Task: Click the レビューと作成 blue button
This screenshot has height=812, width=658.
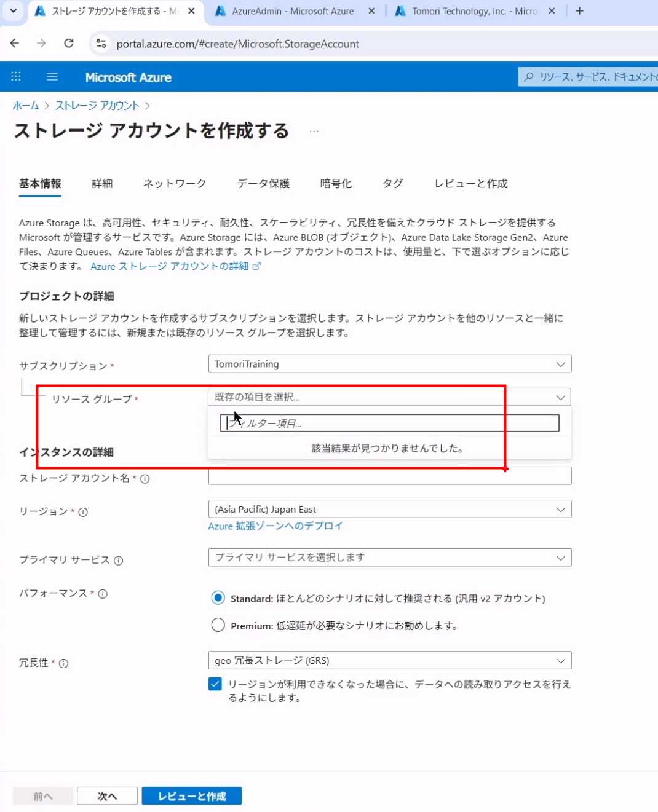Action: [x=191, y=796]
